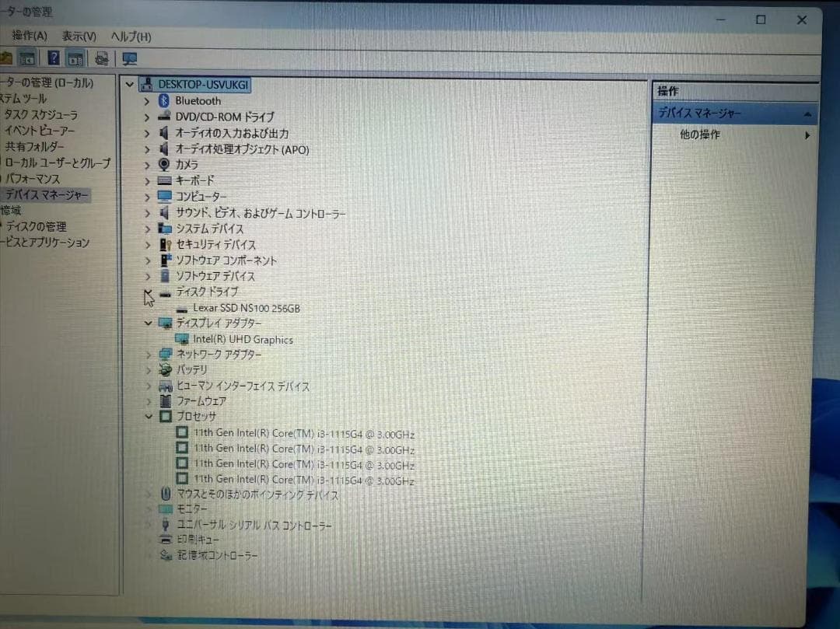Screen dimensions: 840x629
Task: Click the back navigation toolbar icon
Action: [6, 57]
